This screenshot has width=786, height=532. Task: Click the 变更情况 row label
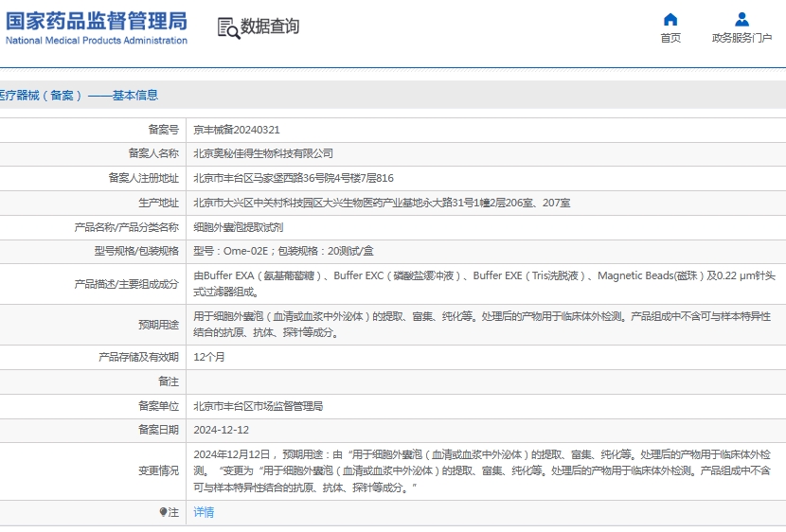point(158,470)
